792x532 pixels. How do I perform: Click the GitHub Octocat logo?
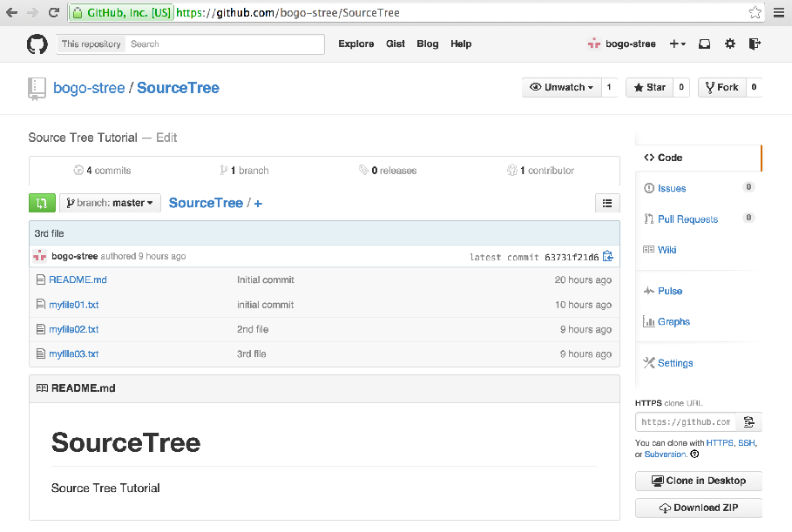pos(37,44)
